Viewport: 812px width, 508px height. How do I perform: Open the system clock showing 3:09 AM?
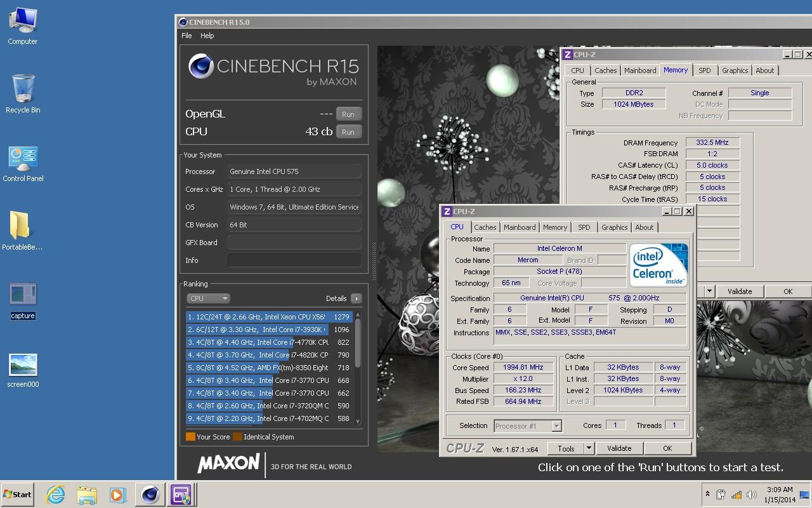point(780,494)
